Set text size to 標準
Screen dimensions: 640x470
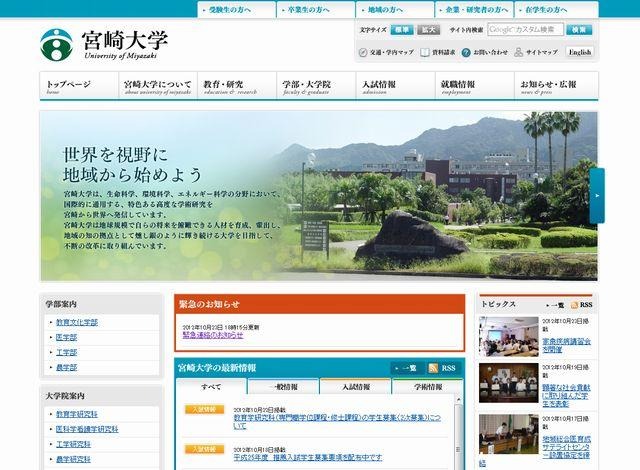click(402, 30)
